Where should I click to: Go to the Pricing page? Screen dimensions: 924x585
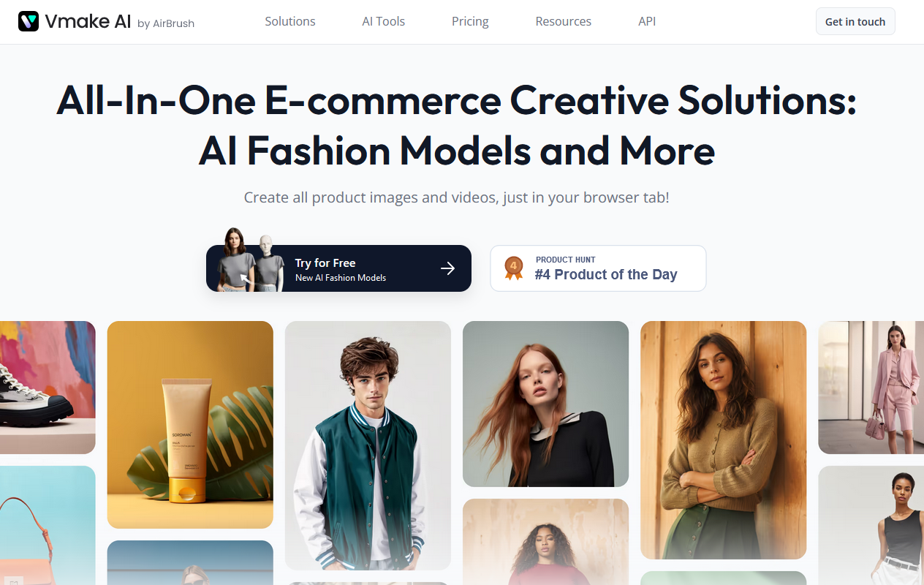pyautogui.click(x=470, y=21)
